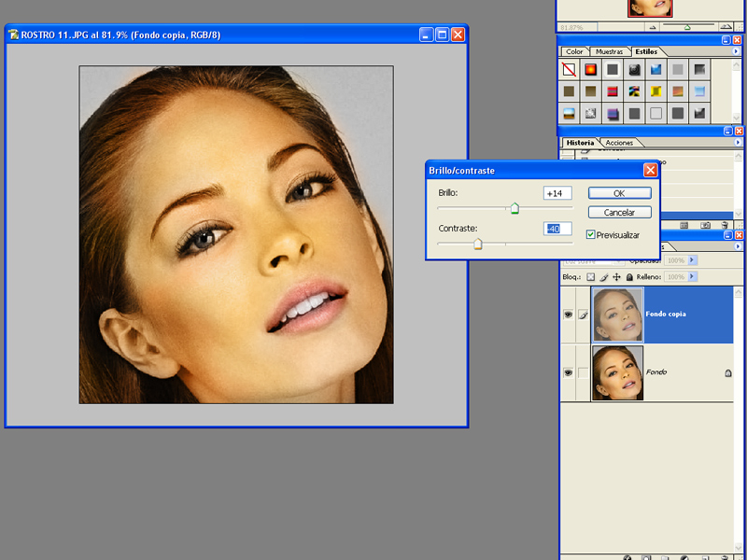Apply the red striped style swatch
The width and height of the screenshot is (747, 560).
[x=613, y=91]
